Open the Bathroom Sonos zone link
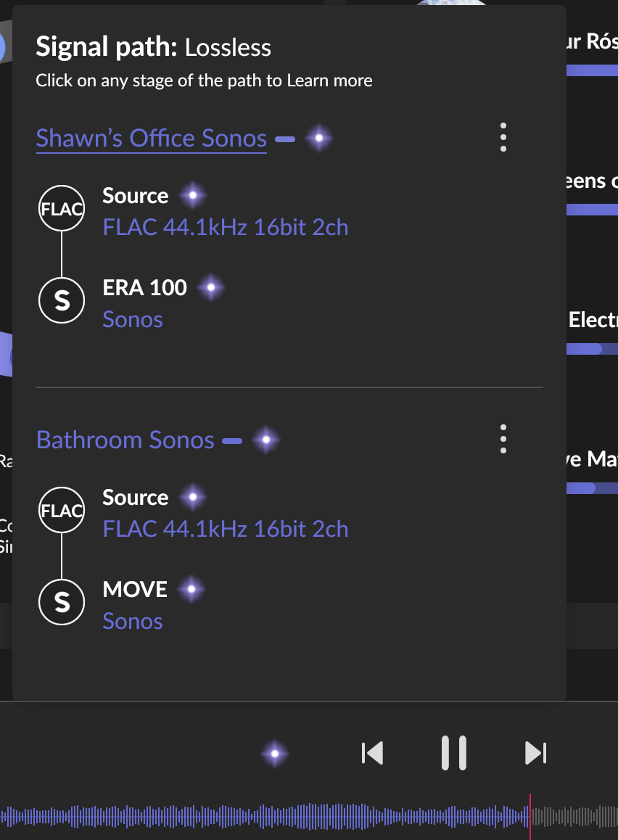The width and height of the screenshot is (618, 840). tap(125, 440)
